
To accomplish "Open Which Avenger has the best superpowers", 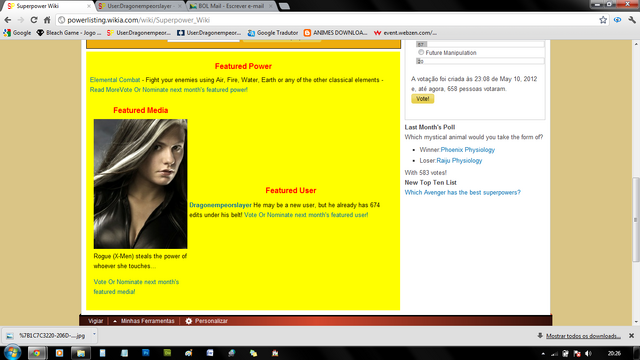I will click(x=462, y=192).
